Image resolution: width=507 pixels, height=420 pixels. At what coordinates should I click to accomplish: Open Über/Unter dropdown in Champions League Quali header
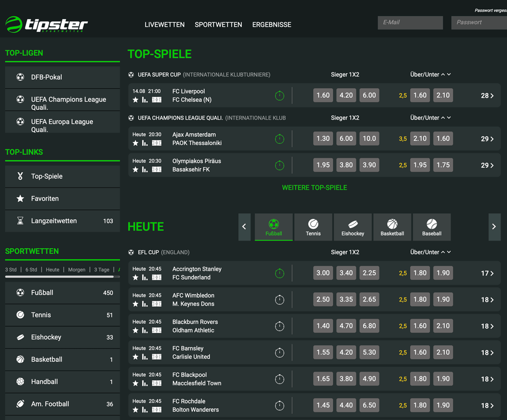pos(430,118)
